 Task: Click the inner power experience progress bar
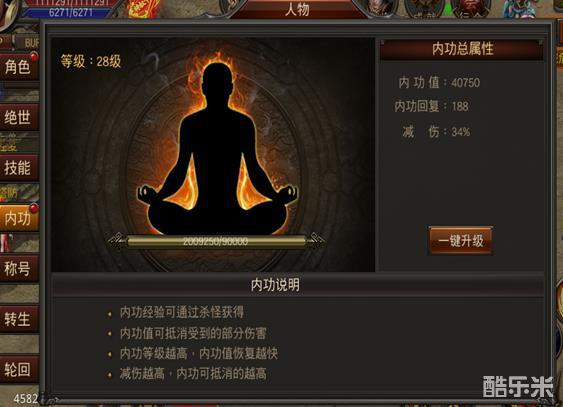216,241
